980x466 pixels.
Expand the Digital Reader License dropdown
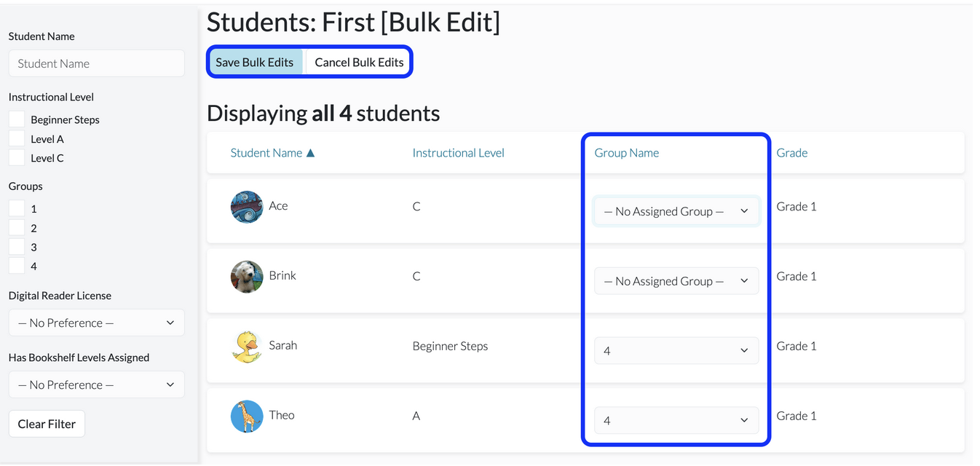point(97,323)
